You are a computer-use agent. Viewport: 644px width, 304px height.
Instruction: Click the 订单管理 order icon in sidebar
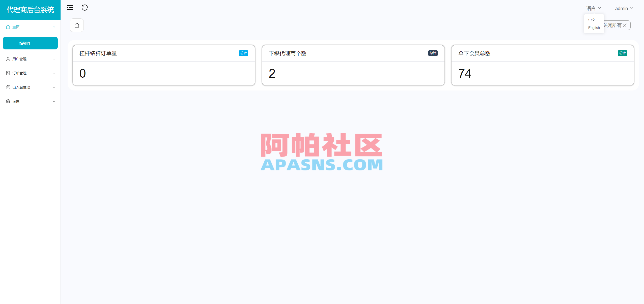pyautogui.click(x=8, y=73)
